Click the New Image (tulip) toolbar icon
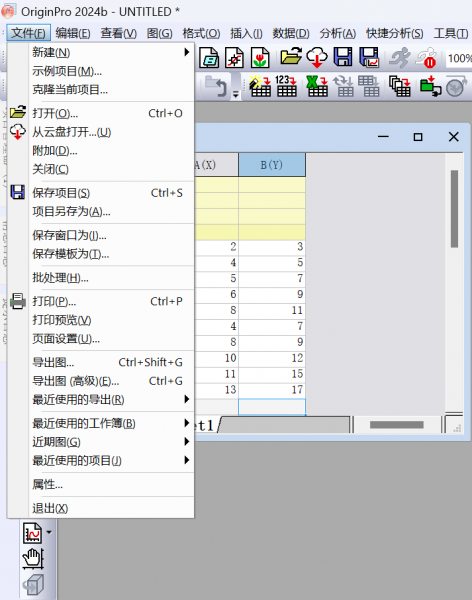Screen dimensions: 472x600 pyautogui.click(x=260, y=58)
